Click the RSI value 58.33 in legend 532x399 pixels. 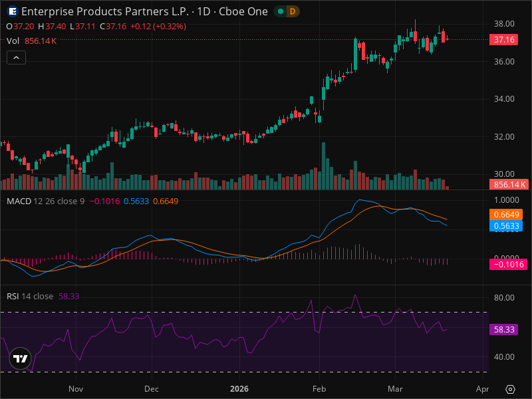coord(69,296)
